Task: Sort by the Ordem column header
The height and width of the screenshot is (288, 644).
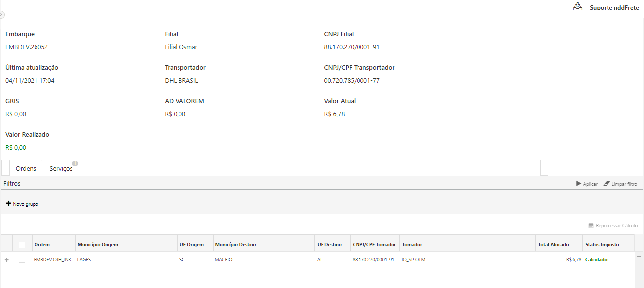Action: coord(42,245)
